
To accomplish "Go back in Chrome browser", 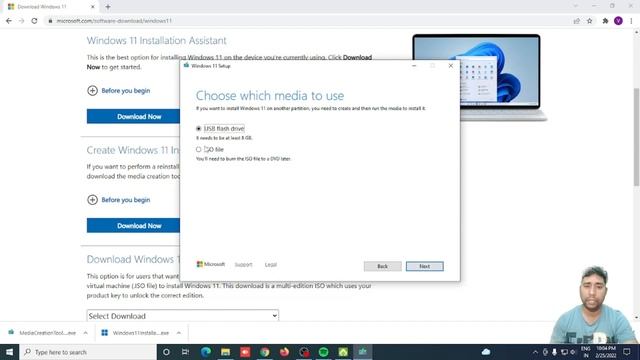I will pos(9,21).
